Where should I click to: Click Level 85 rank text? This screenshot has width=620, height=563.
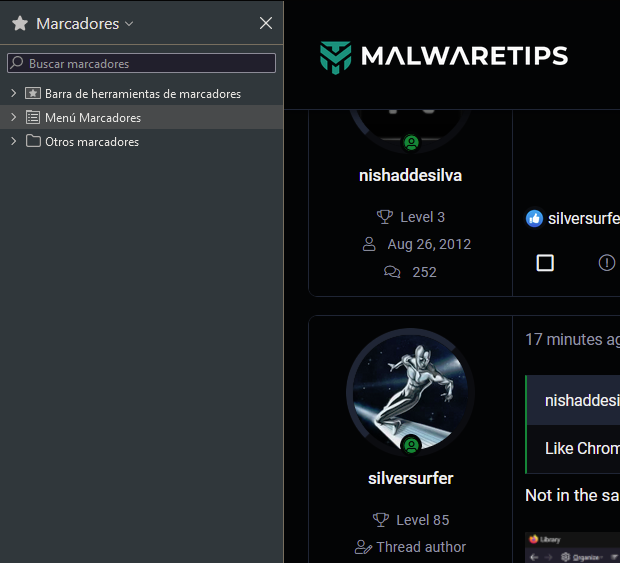pyautogui.click(x=423, y=520)
